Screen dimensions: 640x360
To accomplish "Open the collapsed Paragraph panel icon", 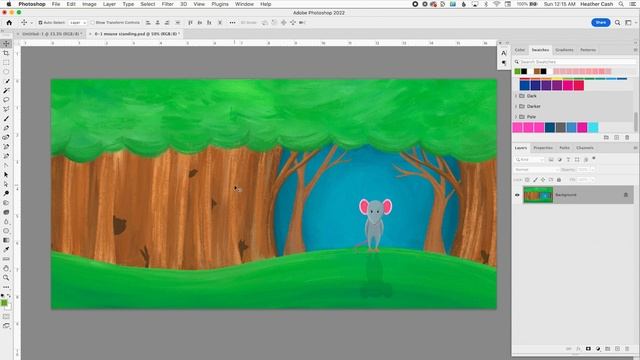I will coord(504,63).
